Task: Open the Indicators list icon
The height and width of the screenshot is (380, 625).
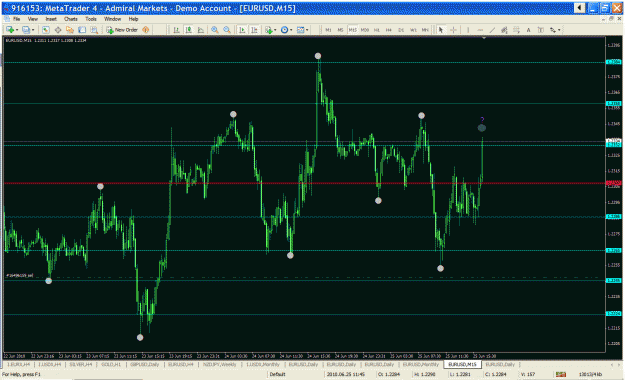Action: coord(269,30)
